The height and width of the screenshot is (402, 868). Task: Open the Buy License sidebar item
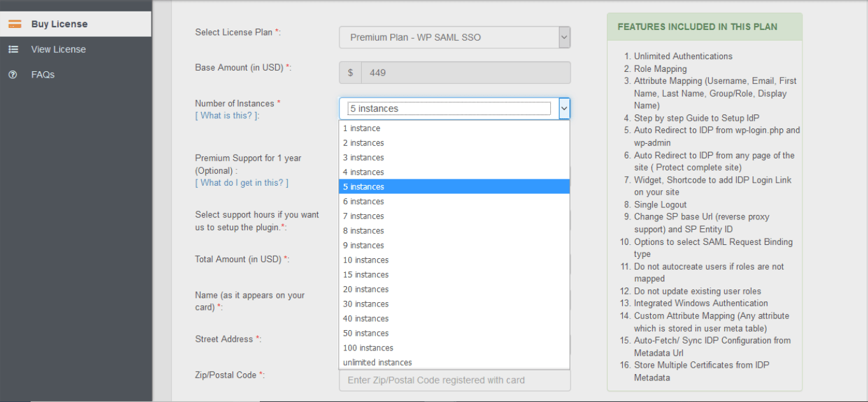click(76, 24)
